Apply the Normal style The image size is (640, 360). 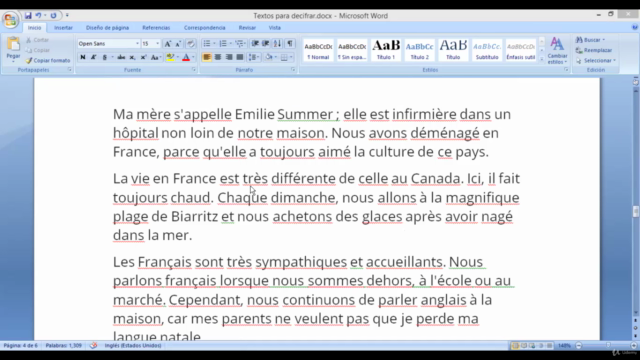pyautogui.click(x=318, y=50)
